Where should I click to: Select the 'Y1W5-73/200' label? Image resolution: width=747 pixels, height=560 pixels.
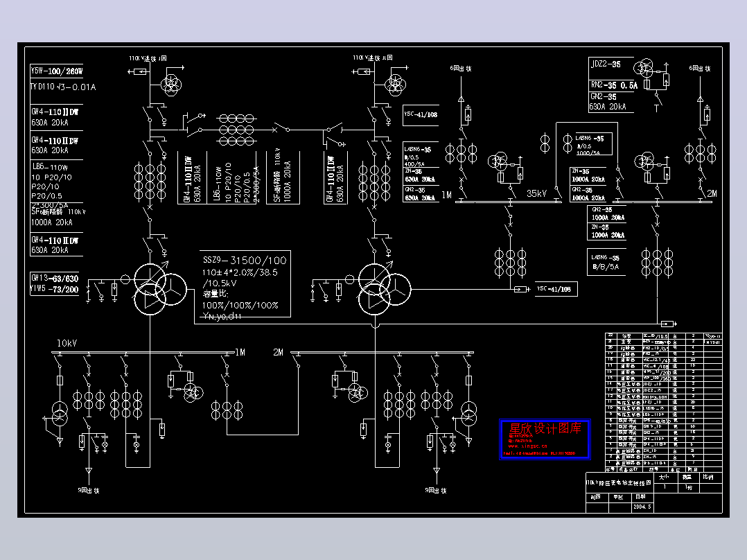point(54,289)
